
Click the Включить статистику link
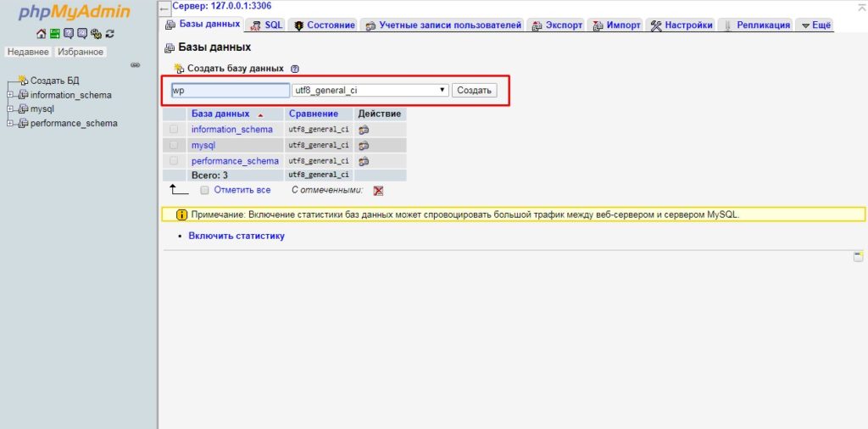[x=236, y=236]
